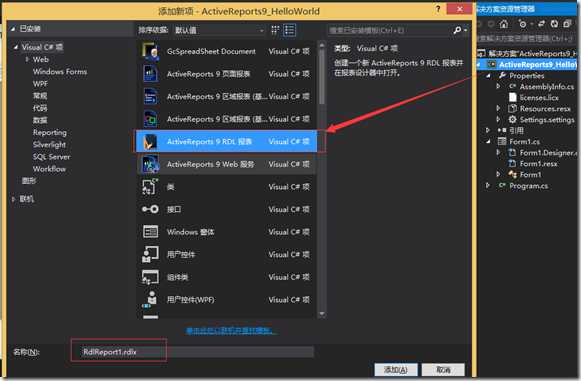
Task: Click the search magnifier icon in dialog
Action: [457, 30]
